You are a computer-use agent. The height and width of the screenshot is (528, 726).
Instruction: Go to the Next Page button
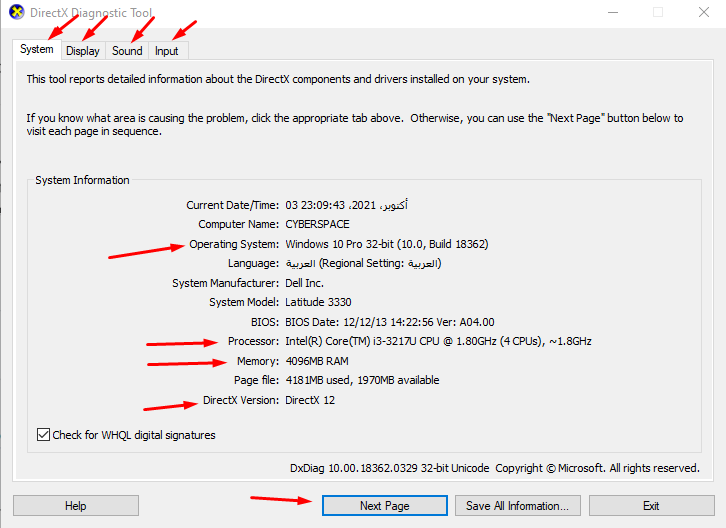pyautogui.click(x=385, y=506)
